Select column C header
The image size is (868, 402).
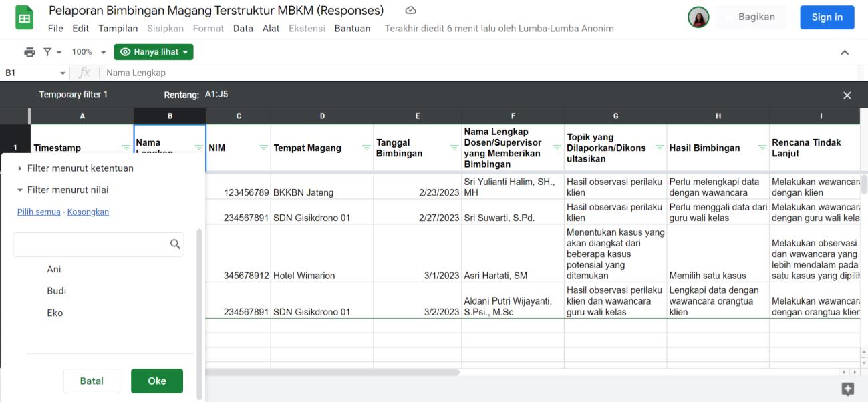(239, 116)
